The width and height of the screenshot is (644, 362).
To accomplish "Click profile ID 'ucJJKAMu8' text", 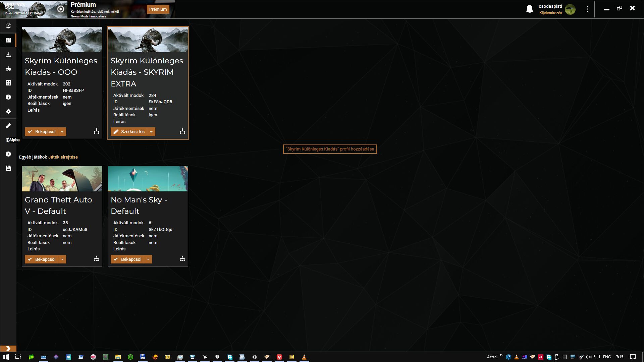I will click(75, 230).
